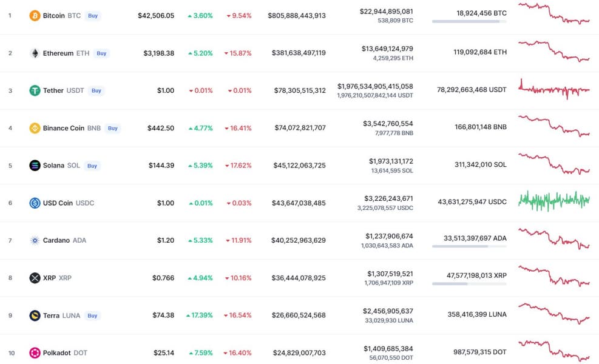Image resolution: width=599 pixels, height=364 pixels.
Task: Click the Cardano logo icon
Action: pos(35,240)
